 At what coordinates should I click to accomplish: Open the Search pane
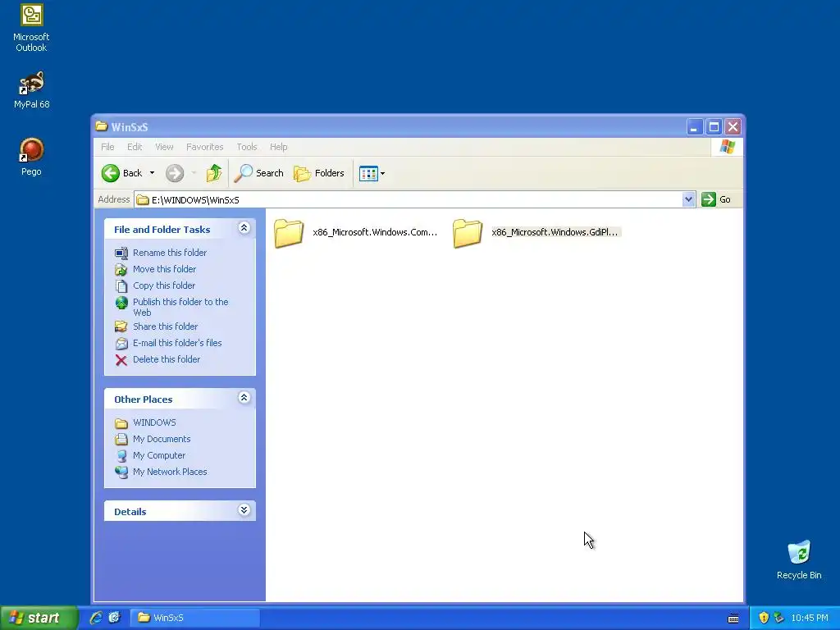(x=258, y=173)
